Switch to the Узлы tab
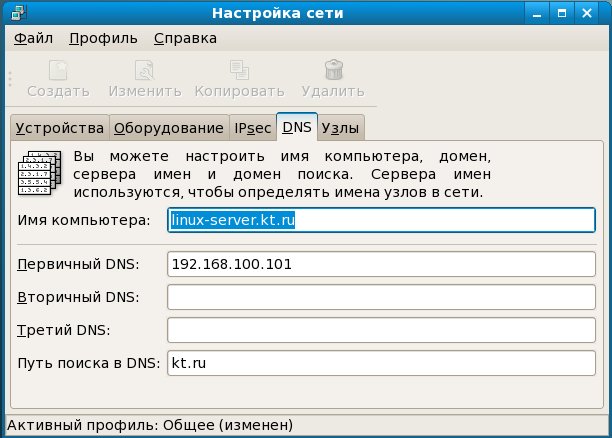The image size is (612, 438). [341, 128]
